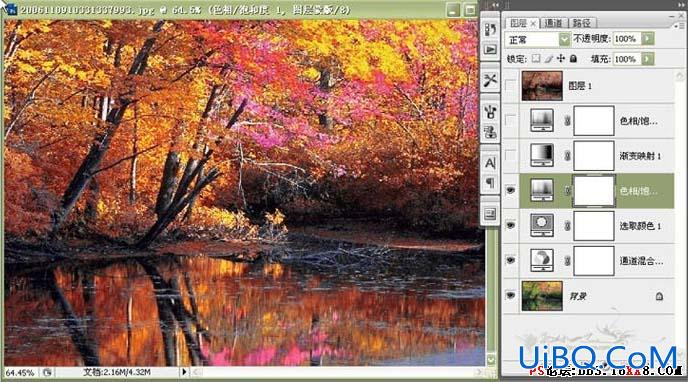Viewport: 688px width, 382px height.
Task: Click adjustment icon of 通道混合 layer
Action: [x=542, y=261]
